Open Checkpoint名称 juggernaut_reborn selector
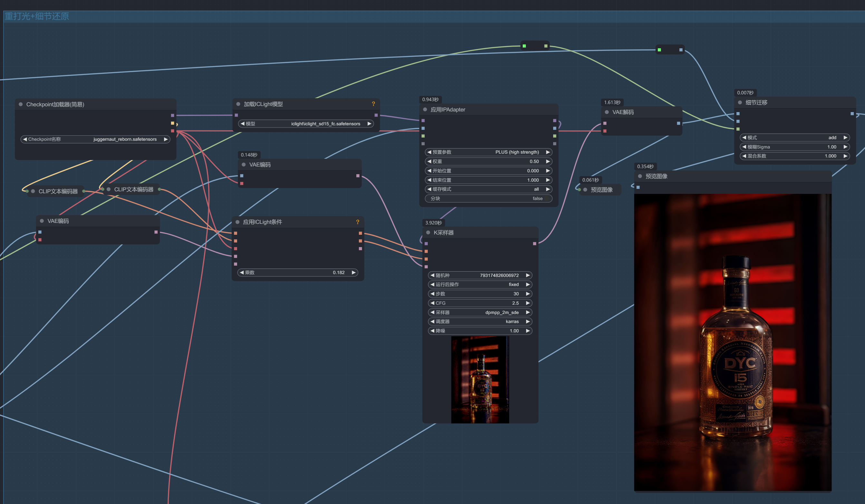The image size is (865, 504). point(95,139)
